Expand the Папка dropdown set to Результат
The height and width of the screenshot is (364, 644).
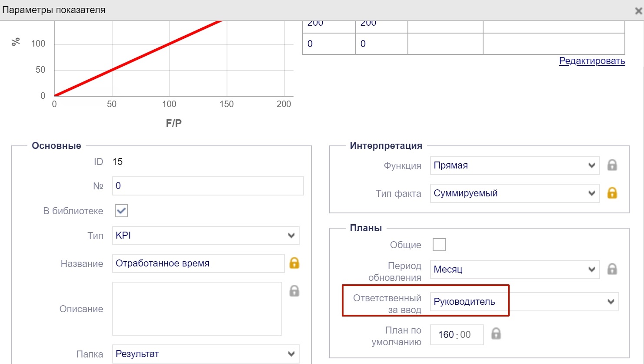pyautogui.click(x=205, y=354)
